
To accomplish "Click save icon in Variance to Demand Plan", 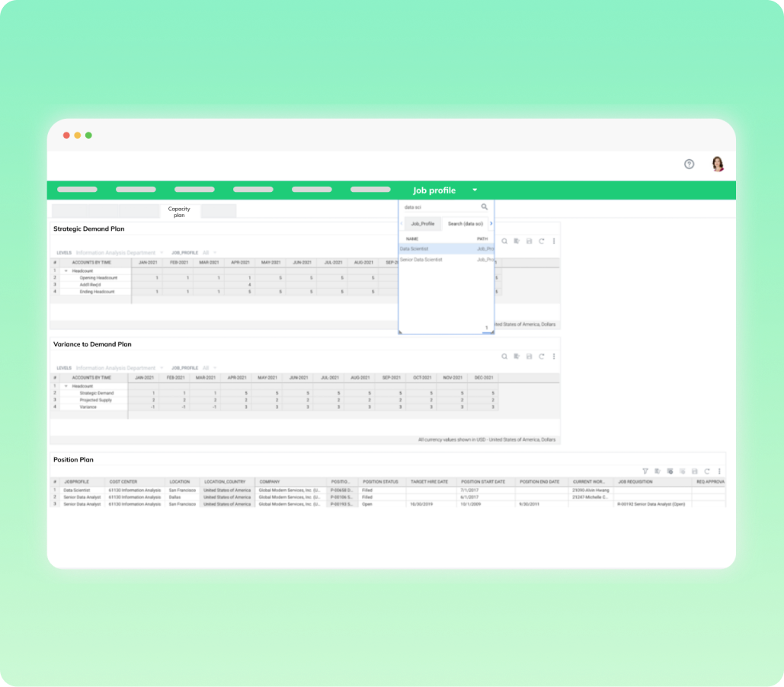I will (x=529, y=356).
